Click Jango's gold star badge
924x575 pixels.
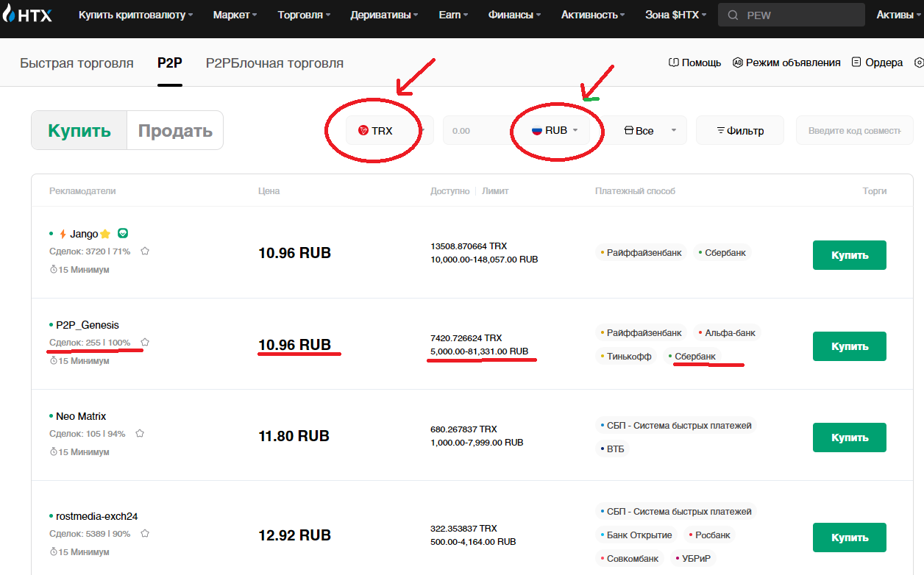[x=105, y=234]
